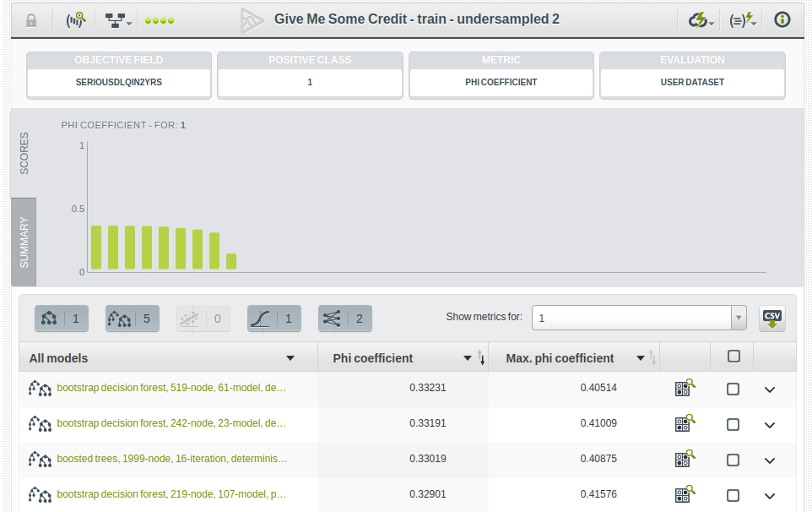Expand the 219-node decision forest row details
Viewport: 812px width, 512px height.
[769, 496]
